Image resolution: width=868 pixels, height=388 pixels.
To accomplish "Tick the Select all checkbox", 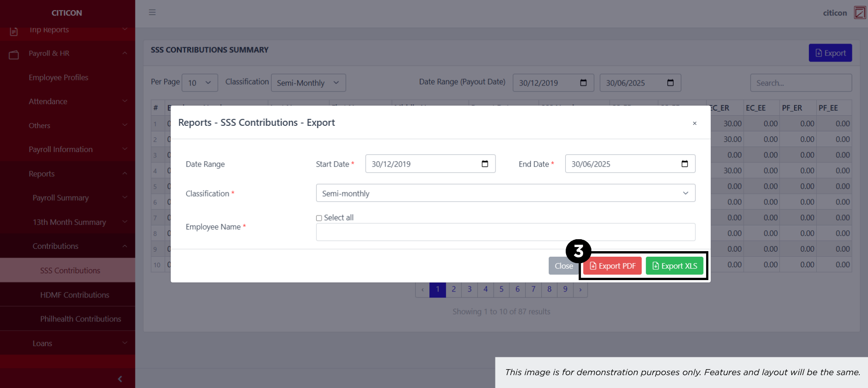I will (319, 218).
